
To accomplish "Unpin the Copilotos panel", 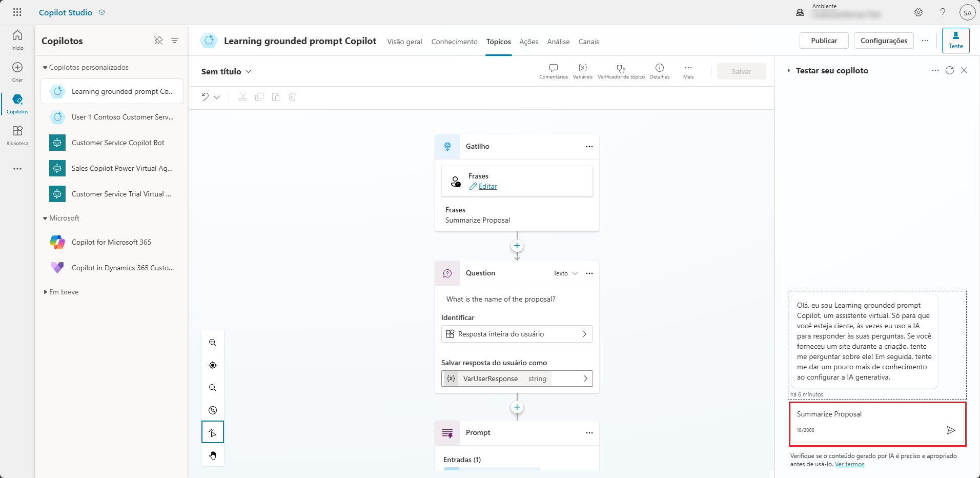I will [x=158, y=41].
